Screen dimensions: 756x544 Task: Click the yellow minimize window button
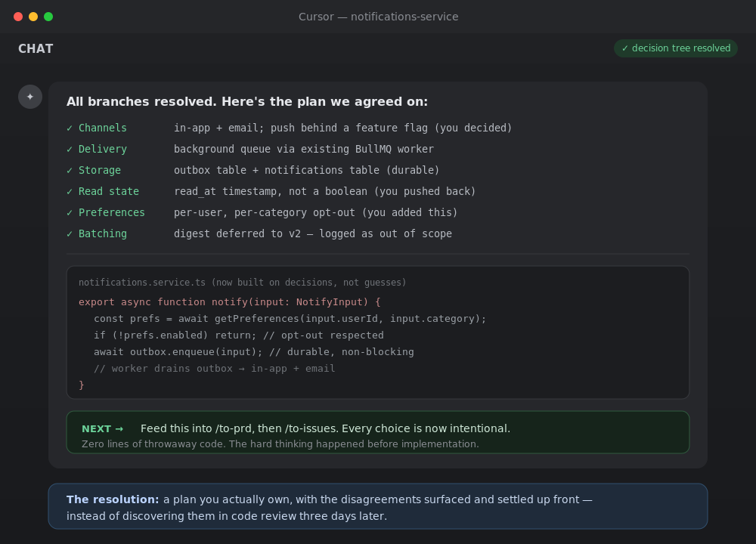point(33,17)
